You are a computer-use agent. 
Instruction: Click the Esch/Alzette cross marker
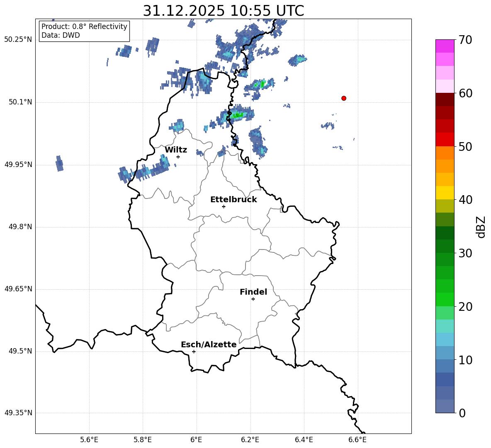(194, 351)
